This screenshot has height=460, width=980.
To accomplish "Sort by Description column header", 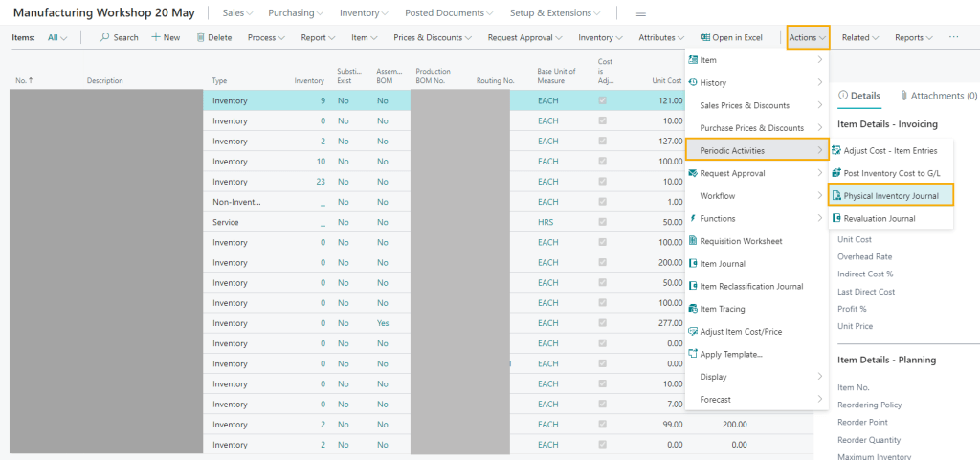I will [x=105, y=80].
